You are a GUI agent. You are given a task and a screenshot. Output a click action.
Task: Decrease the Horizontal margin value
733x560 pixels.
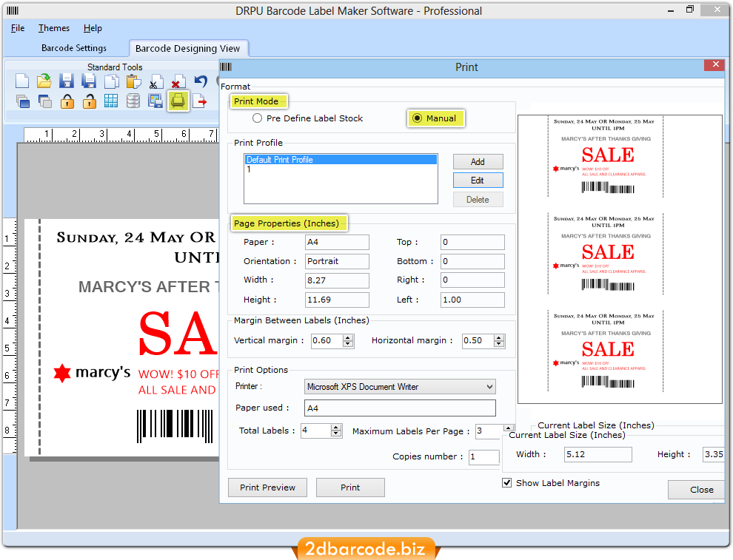pyautogui.click(x=499, y=344)
